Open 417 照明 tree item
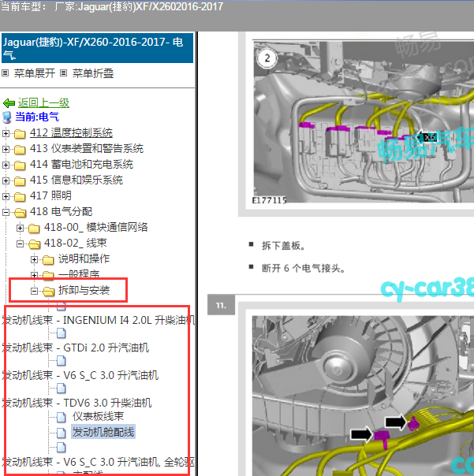Viewport: 474px width, 476px height. point(50,195)
